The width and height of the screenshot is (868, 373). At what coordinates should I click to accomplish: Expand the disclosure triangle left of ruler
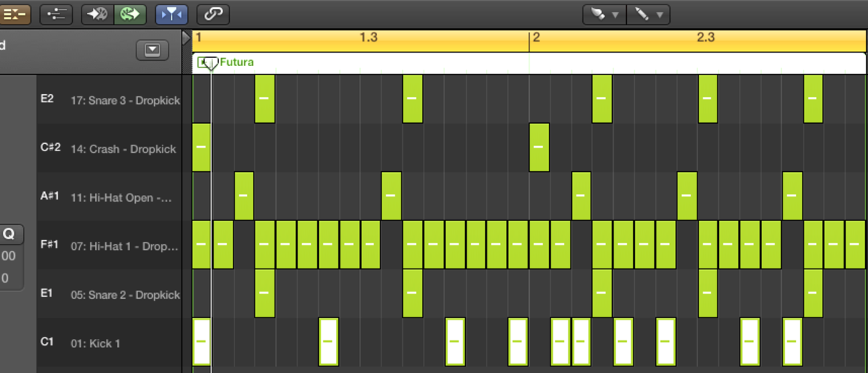click(186, 37)
